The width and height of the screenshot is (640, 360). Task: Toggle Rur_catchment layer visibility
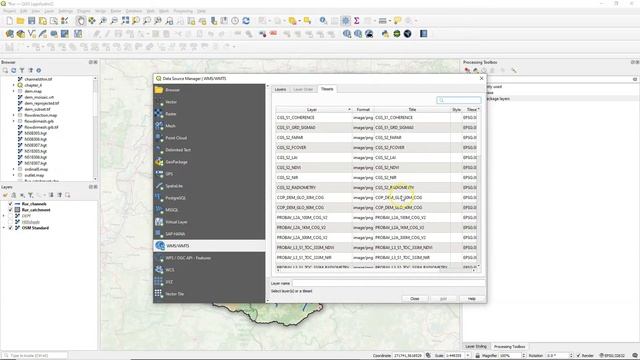point(11,210)
